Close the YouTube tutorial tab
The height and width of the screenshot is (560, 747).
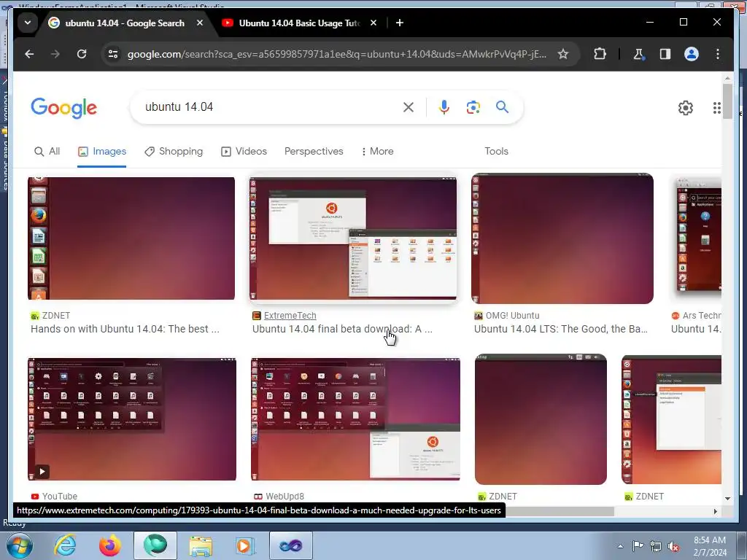click(373, 23)
